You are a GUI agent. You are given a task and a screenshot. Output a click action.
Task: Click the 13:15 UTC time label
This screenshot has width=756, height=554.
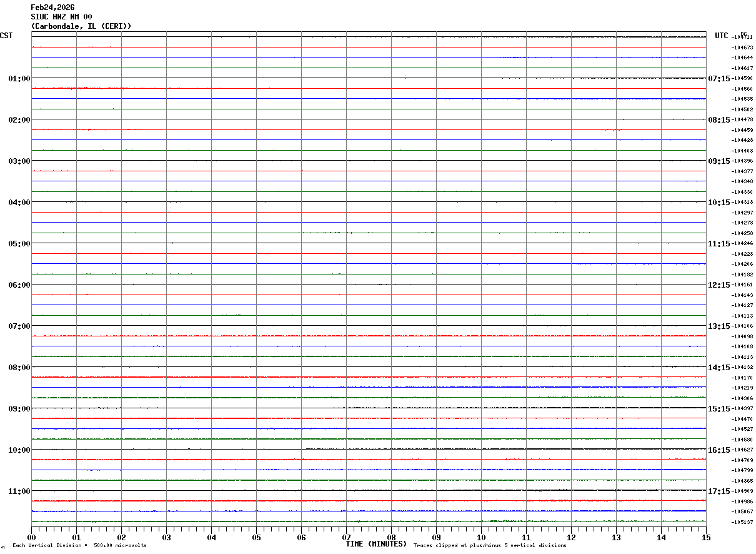[x=719, y=326]
